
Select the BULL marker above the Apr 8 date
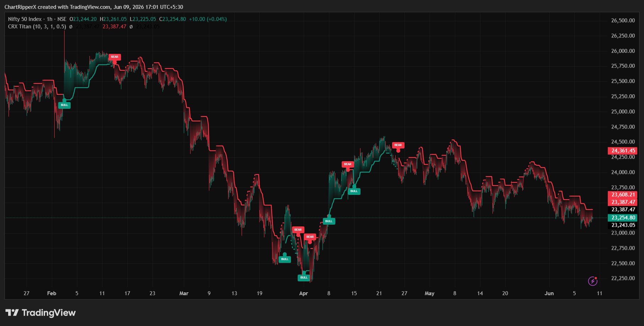(329, 221)
